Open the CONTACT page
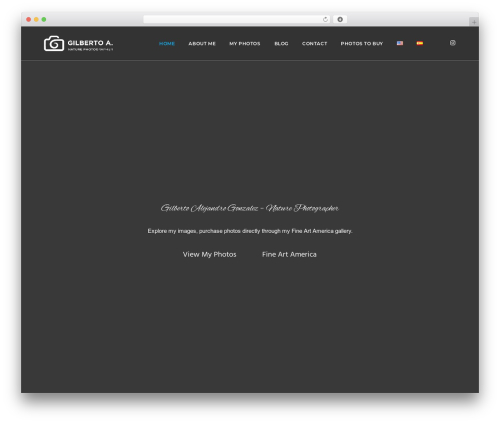The height and width of the screenshot is (423, 500). point(314,44)
